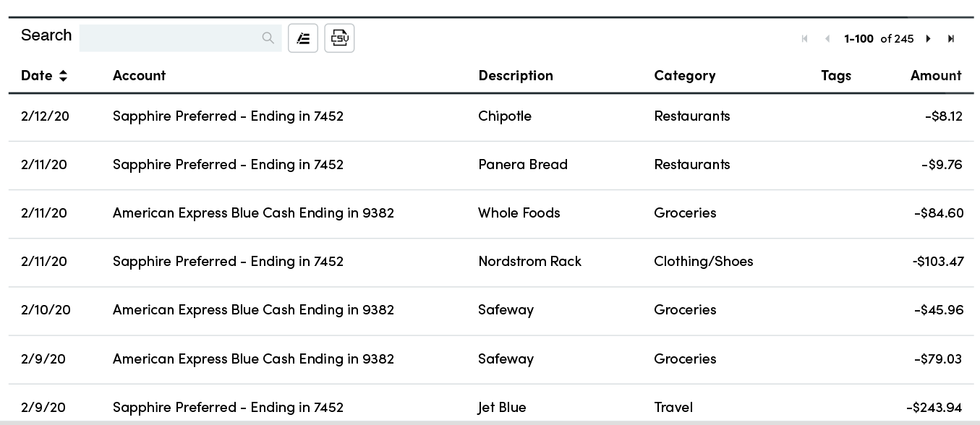This screenshot has width=980, height=425.
Task: Click inside the Search input field
Action: tap(170, 38)
